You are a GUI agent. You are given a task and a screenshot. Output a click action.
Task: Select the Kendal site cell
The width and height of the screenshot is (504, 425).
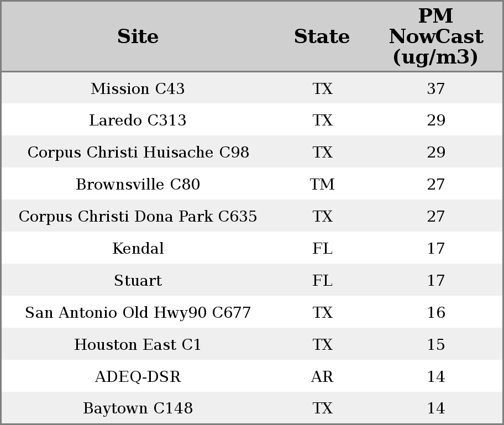click(x=138, y=249)
